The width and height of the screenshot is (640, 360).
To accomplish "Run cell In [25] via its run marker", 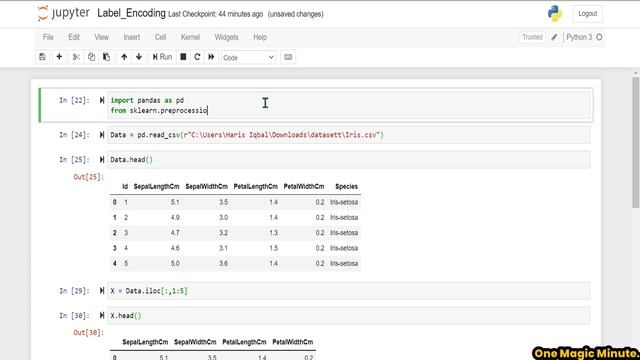I will click(x=102, y=160).
